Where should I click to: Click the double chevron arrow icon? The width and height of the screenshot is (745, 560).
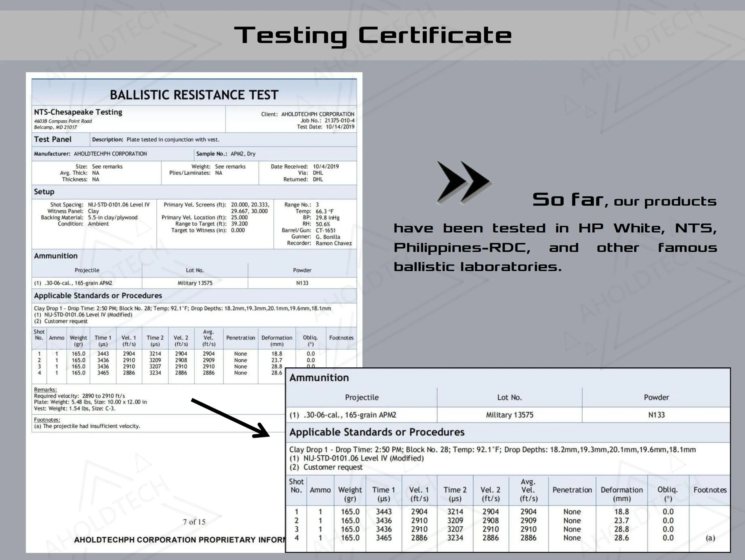pyautogui.click(x=464, y=182)
